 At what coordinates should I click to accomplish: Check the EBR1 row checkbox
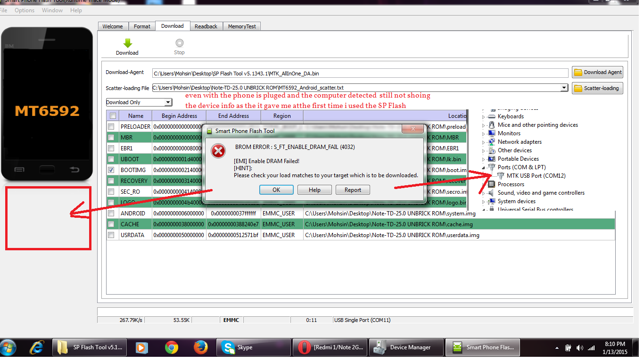pyautogui.click(x=111, y=148)
